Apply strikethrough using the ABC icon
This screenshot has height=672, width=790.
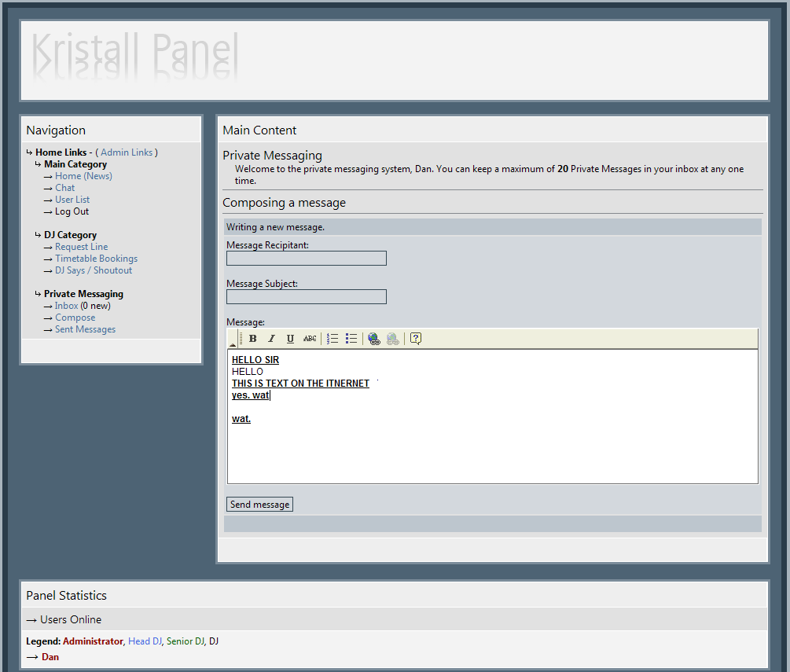[x=310, y=339]
